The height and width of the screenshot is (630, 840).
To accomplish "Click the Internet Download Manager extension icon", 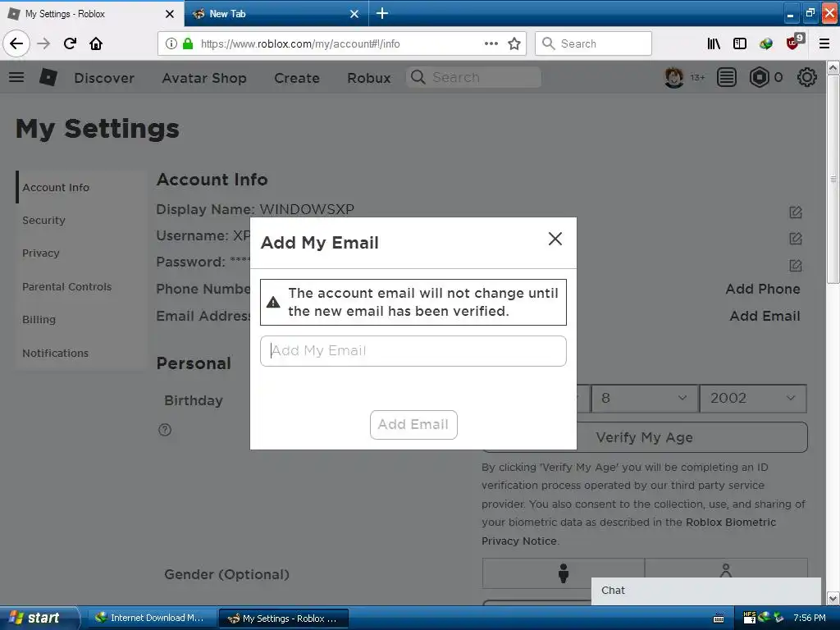I will point(766,43).
